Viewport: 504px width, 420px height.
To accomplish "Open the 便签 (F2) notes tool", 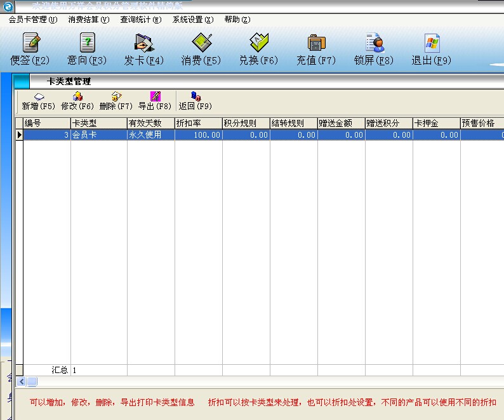I will coord(30,50).
